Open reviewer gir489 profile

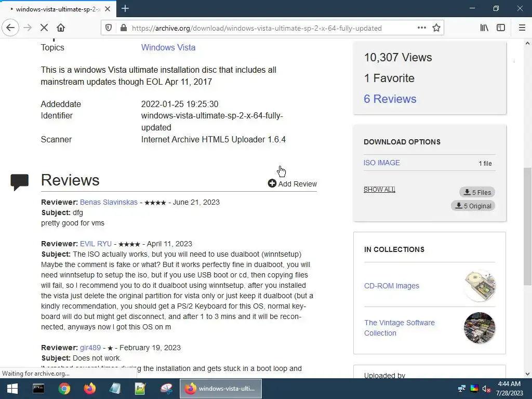(90, 348)
